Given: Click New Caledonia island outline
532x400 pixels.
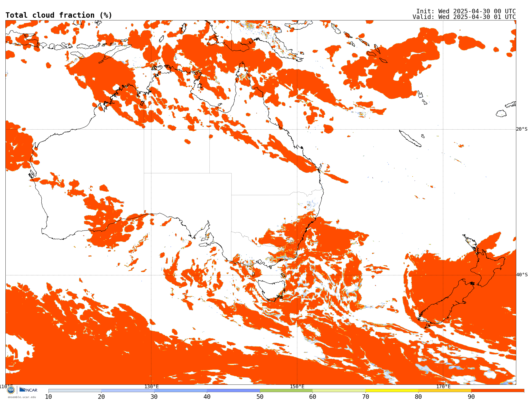Looking at the screenshot, I should point(410,138).
